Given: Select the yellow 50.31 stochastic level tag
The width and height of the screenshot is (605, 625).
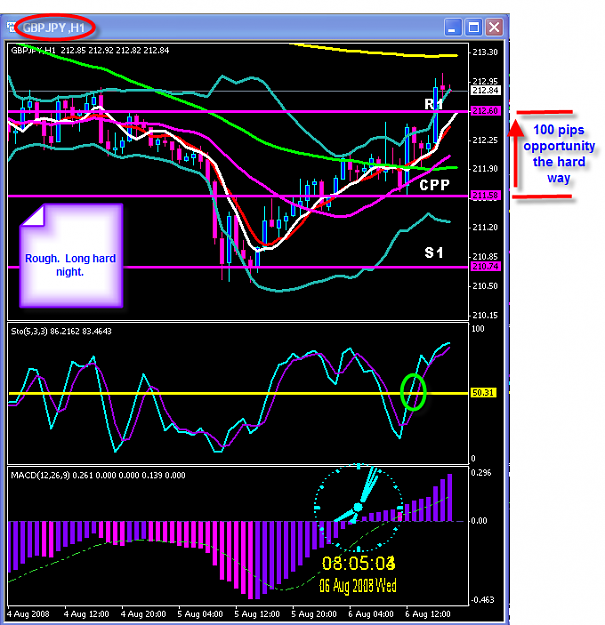Looking at the screenshot, I should [483, 393].
